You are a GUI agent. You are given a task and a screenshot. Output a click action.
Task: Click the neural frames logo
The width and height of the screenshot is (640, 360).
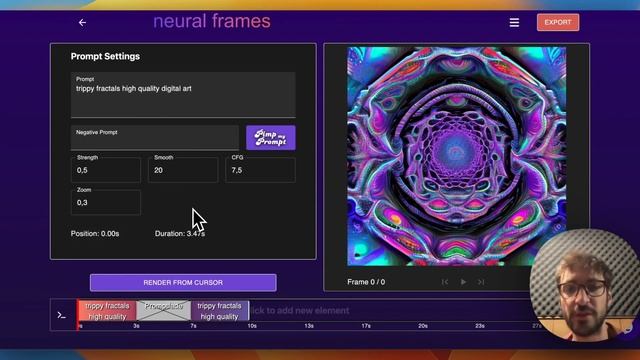pyautogui.click(x=212, y=21)
